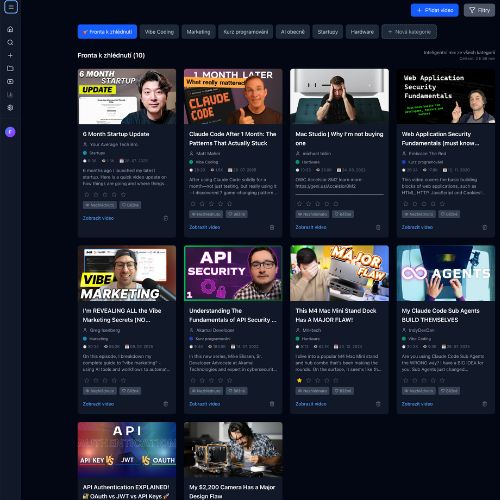Toggle favorite on M4 Mac Mini Stand Dock video
This screenshot has width=500, height=500.
pyautogui.click(x=343, y=391)
